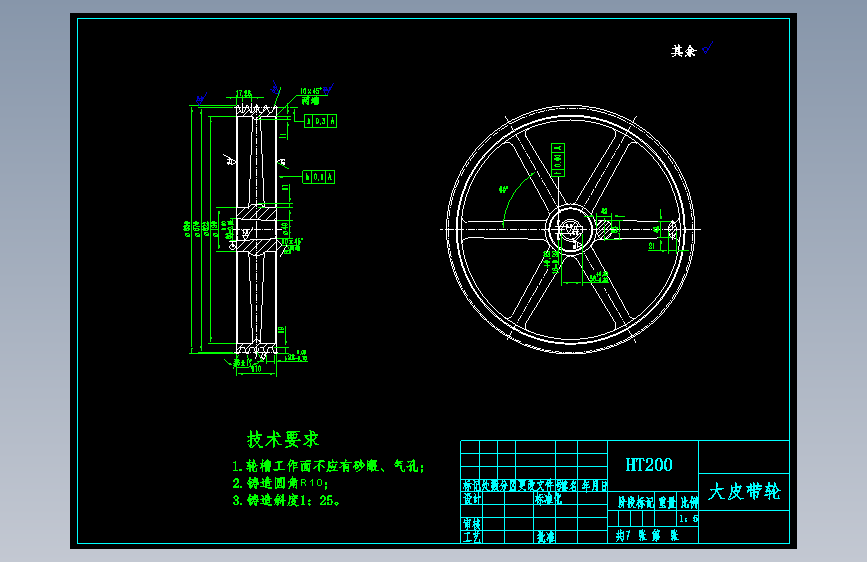Screen dimensions: 867x562
Task: Select the 共7 sheet count text
Action: 623,535
